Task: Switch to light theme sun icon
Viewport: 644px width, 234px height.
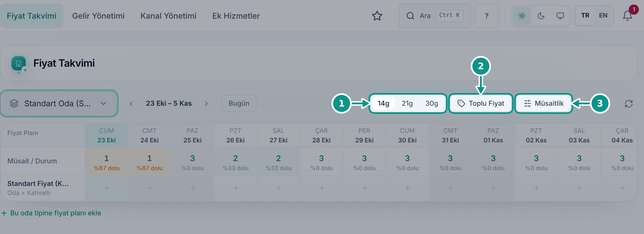Action: point(522,16)
